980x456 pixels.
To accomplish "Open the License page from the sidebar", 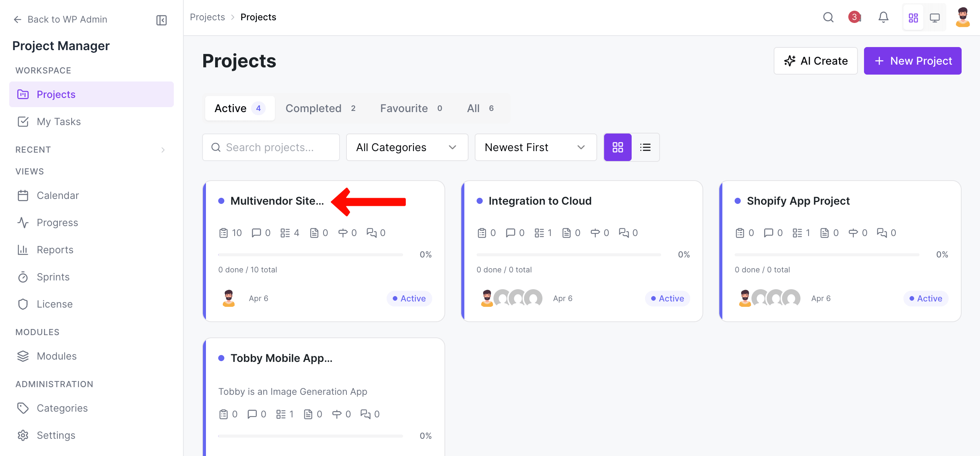I will pos(54,304).
